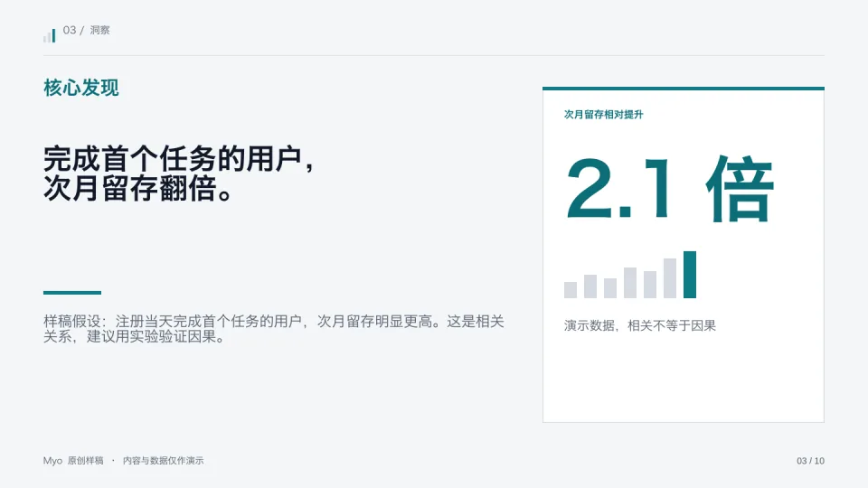Click the footer note '内容与数据仅作演示'
This screenshot has width=868, height=488.
pyautogui.click(x=164, y=460)
